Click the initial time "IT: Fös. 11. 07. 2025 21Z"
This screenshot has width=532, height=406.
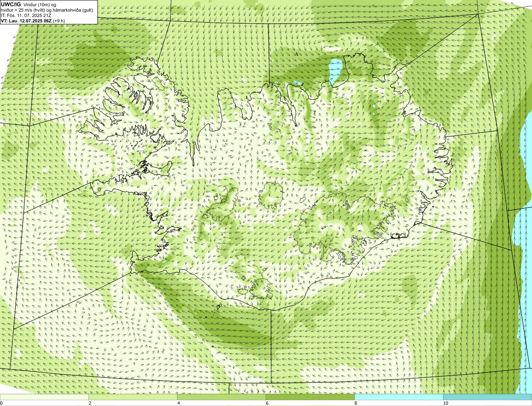click(x=26, y=15)
